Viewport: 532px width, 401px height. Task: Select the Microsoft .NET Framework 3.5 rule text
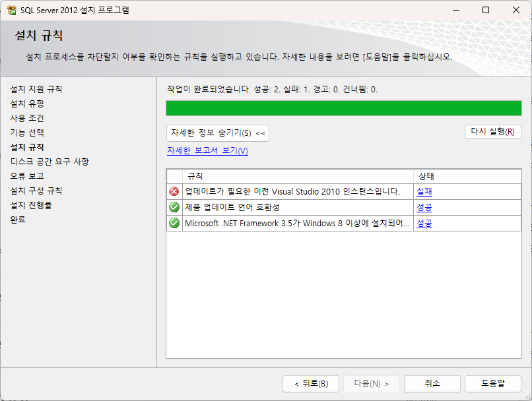[x=297, y=223]
